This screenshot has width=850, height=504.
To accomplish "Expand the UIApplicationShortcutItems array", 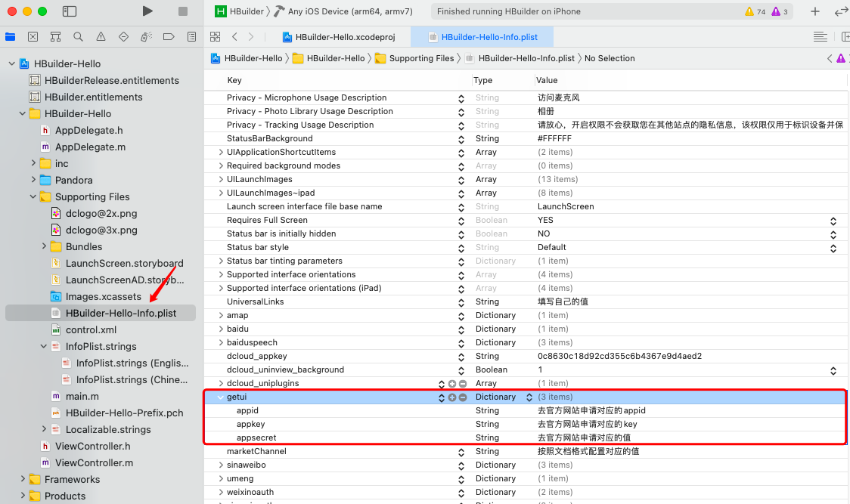I will coord(221,153).
